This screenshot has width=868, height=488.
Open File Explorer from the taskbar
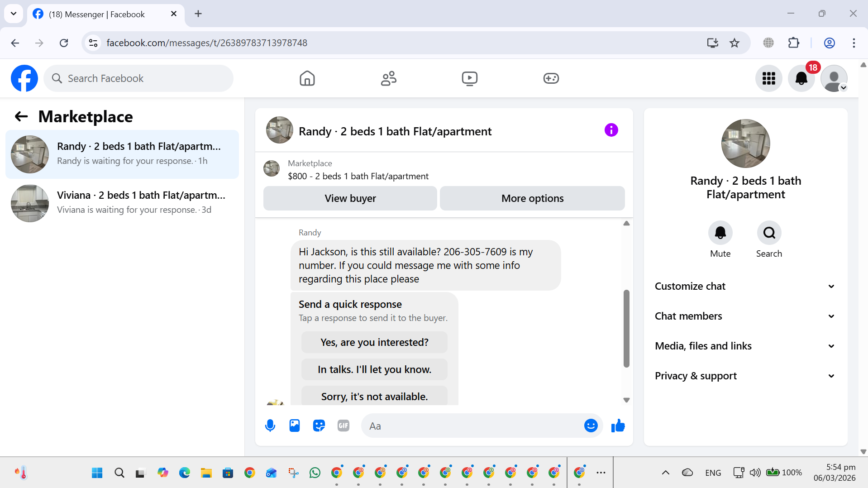pos(206,473)
